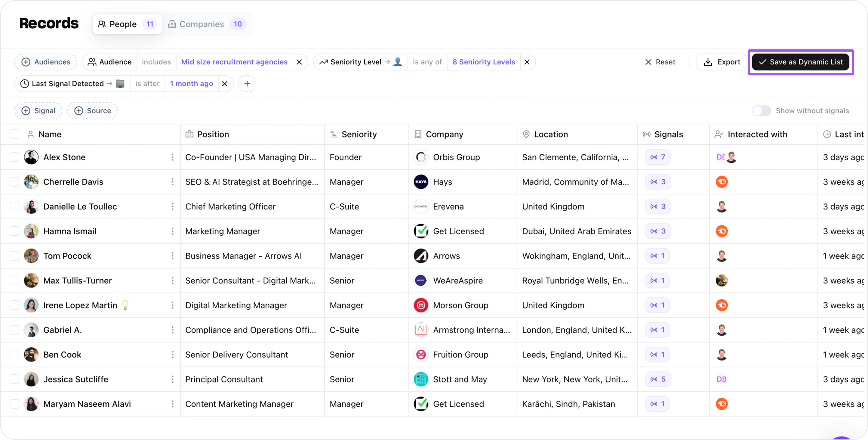Remove the Seniority Level filter with its X
The image size is (868, 440).
[x=527, y=62]
